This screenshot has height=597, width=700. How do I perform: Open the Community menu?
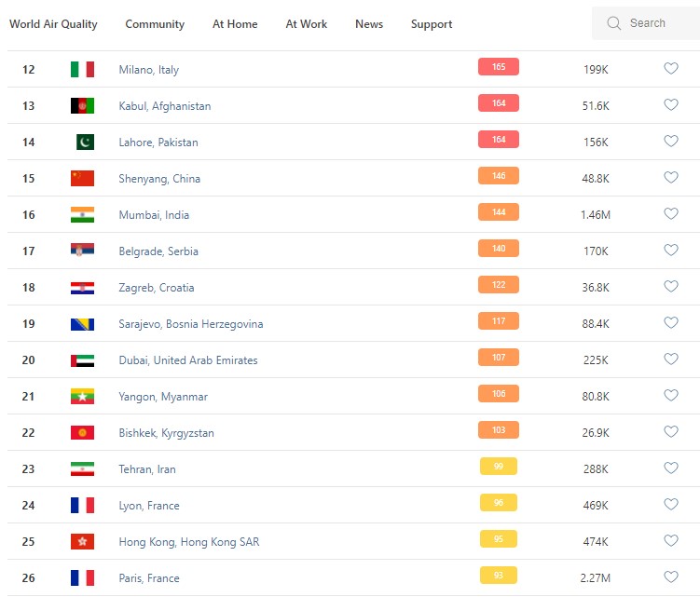155,24
